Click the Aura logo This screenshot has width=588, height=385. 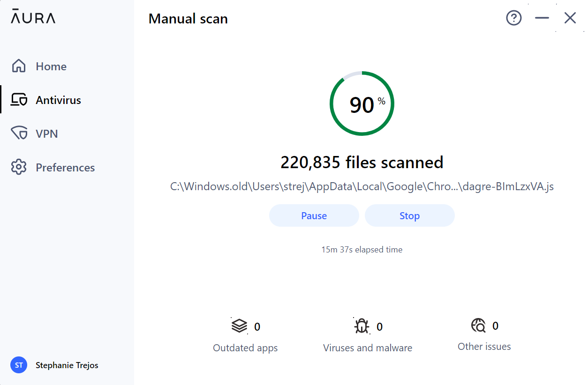point(33,16)
